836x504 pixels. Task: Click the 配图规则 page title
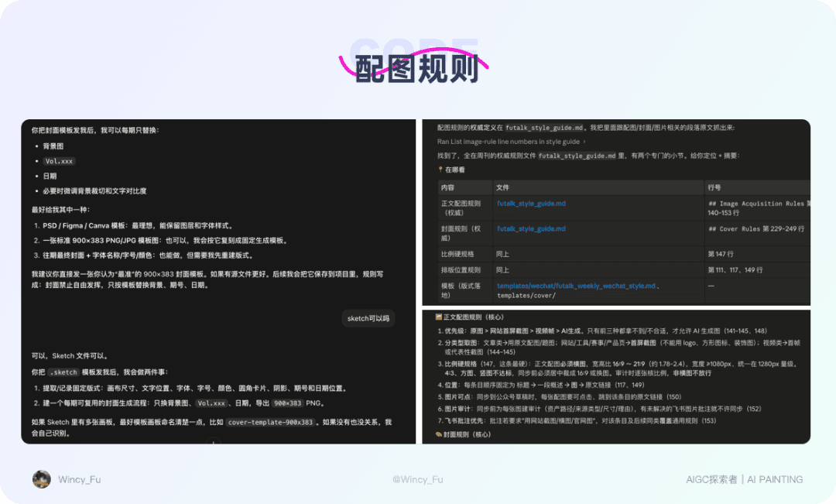(417, 68)
